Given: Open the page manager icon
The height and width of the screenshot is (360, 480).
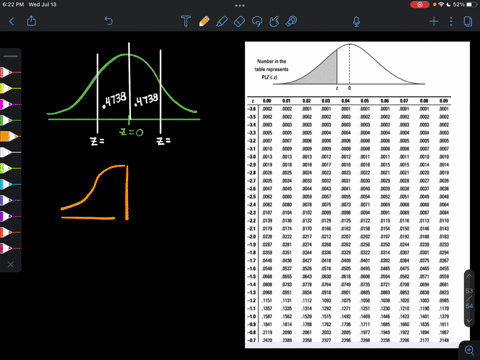Looking at the screenshot, I should pyautogui.click(x=468, y=22).
